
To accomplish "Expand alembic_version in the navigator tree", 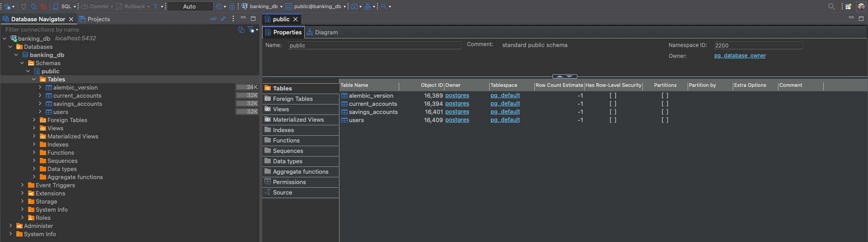I will [40, 87].
